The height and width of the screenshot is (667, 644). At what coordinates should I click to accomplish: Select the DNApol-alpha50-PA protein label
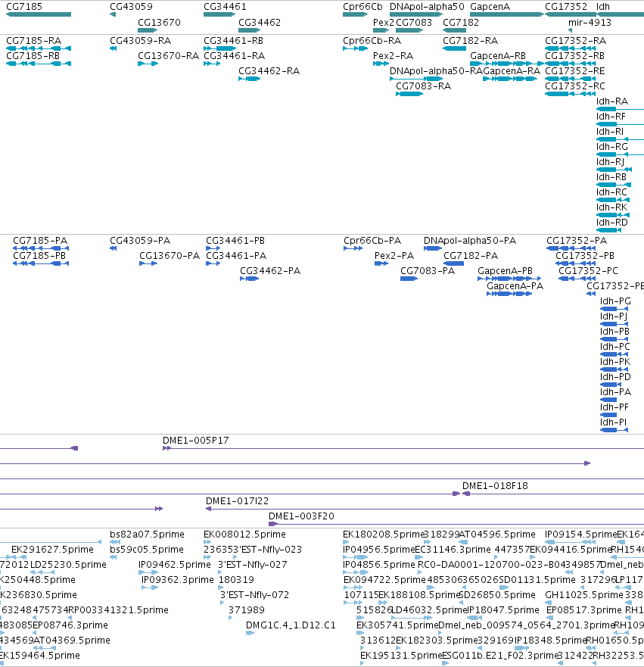470,241
